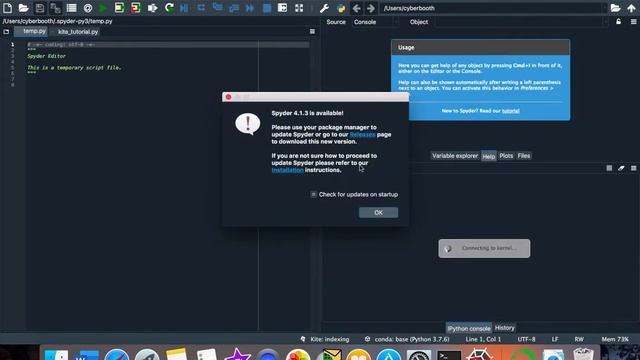Run the current cell
Screen dimensions: 640x360
click(x=119, y=8)
